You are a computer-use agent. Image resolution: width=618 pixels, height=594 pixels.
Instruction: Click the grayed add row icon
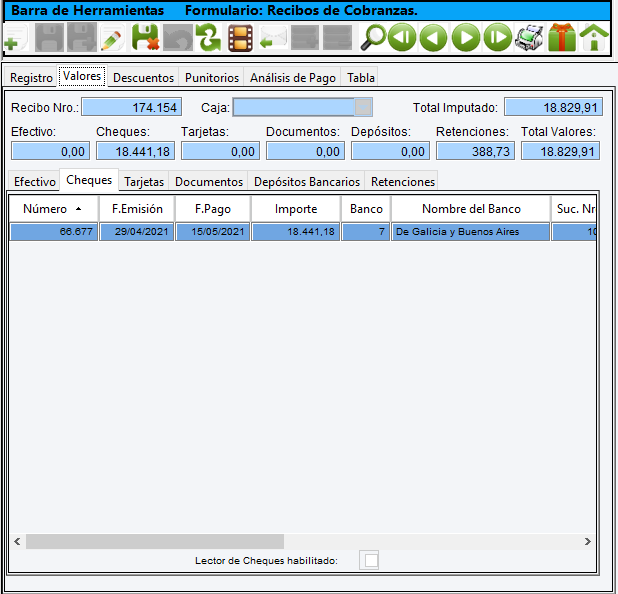305,38
